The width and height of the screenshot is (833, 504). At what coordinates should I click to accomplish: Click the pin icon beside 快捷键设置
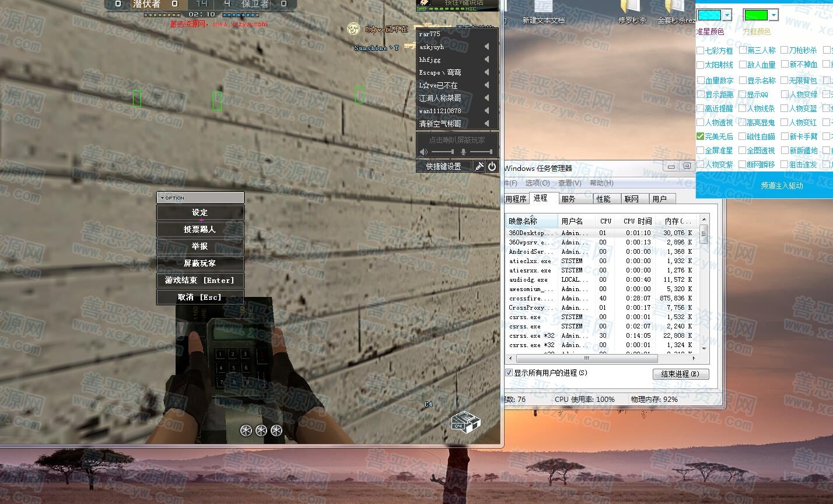[478, 166]
